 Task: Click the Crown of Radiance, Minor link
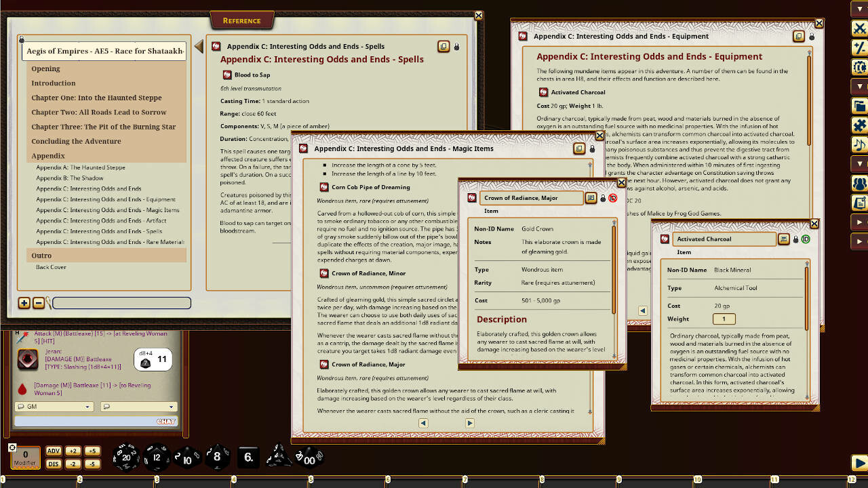tap(368, 273)
